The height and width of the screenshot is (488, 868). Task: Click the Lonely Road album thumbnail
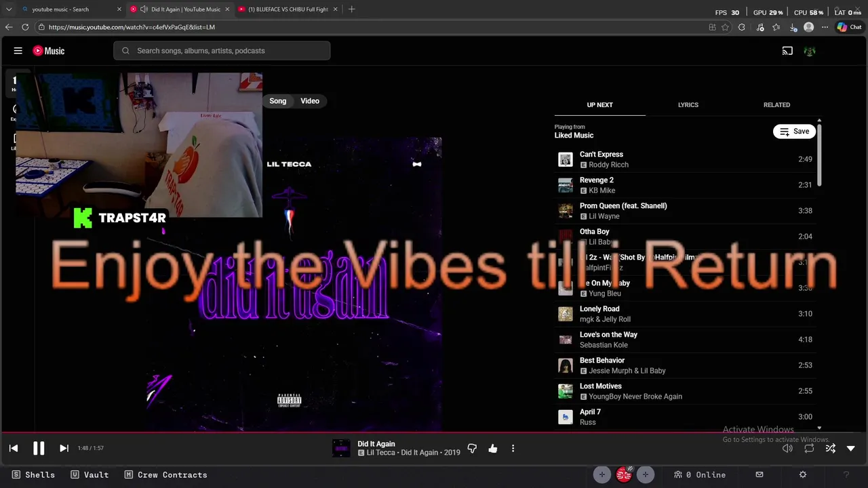click(x=566, y=314)
